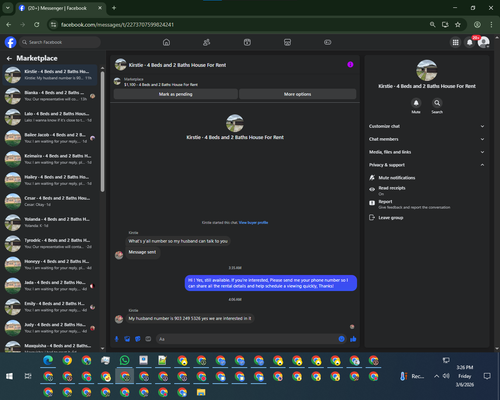Open Chrome tab search dropdown arrow

pos(7,8)
